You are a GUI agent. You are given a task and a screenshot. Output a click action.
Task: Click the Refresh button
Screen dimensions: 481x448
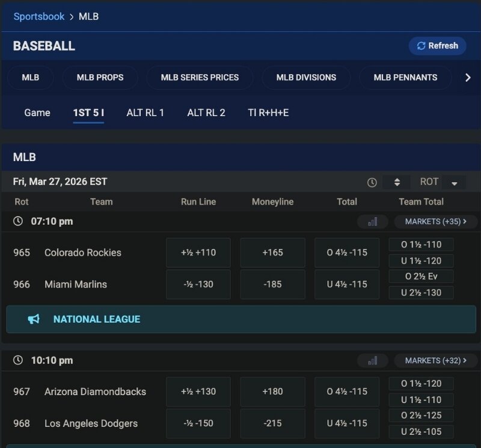pos(437,46)
